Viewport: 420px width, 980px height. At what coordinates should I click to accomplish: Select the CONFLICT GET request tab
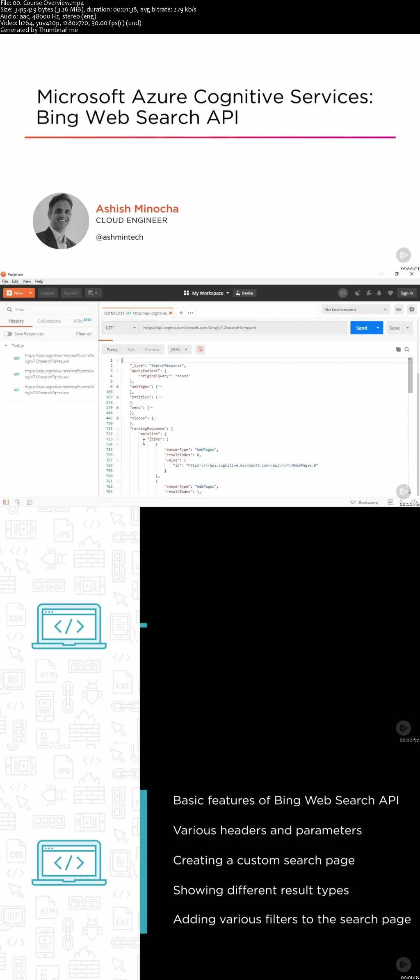point(138,313)
